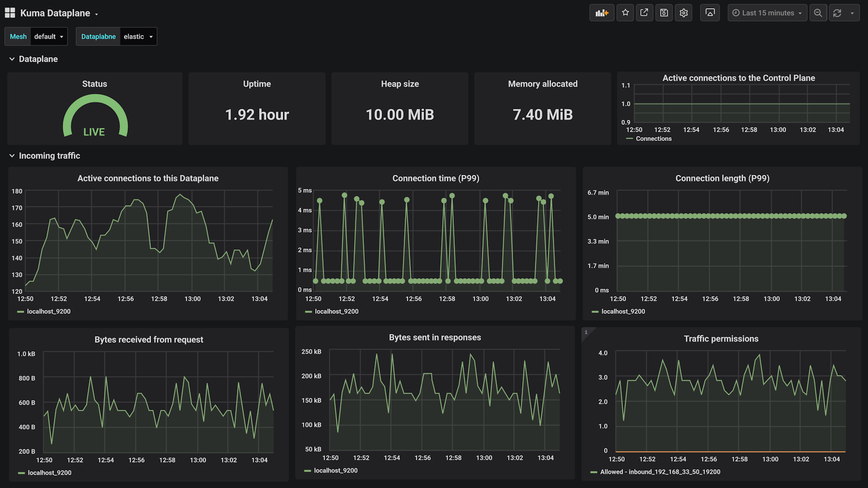Star the Kuma Dataplane dashboard as favorite

[x=625, y=13]
